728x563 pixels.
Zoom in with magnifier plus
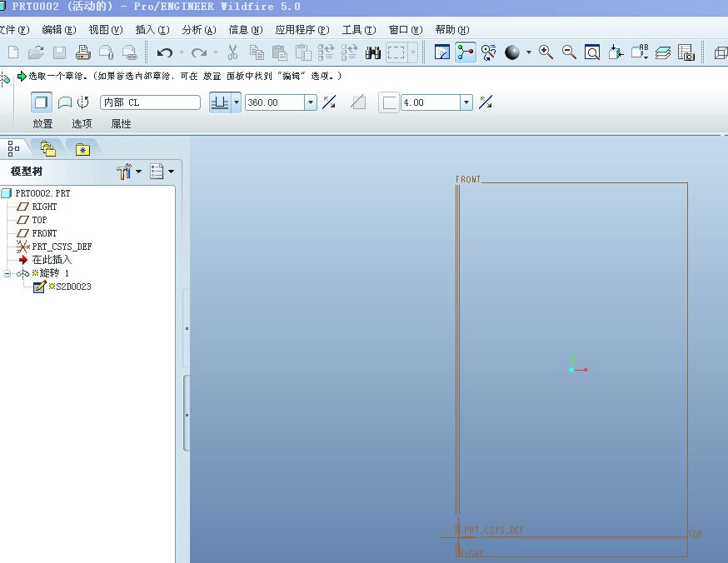pos(546,52)
